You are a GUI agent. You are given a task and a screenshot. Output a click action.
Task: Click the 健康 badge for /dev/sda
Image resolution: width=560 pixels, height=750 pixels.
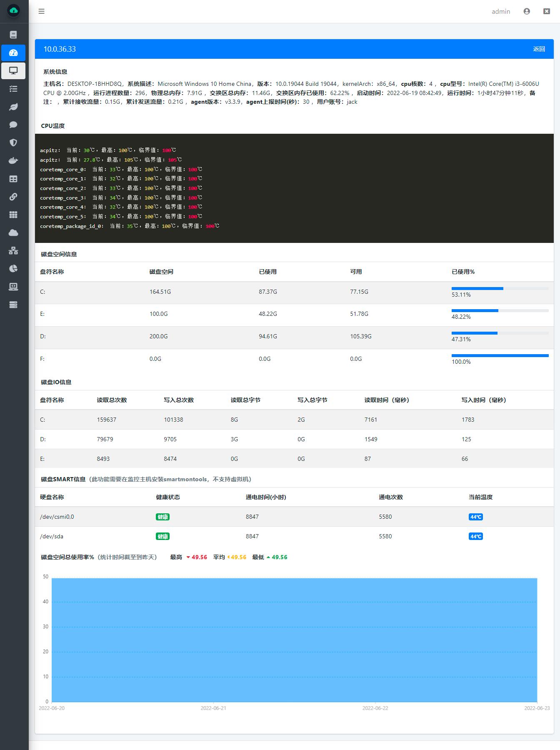click(x=162, y=536)
